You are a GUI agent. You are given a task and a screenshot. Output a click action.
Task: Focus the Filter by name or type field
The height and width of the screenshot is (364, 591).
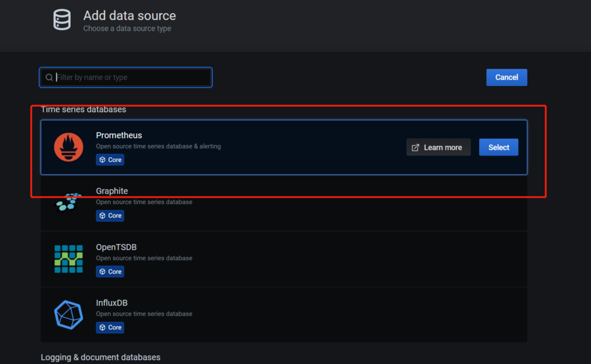[x=126, y=77]
